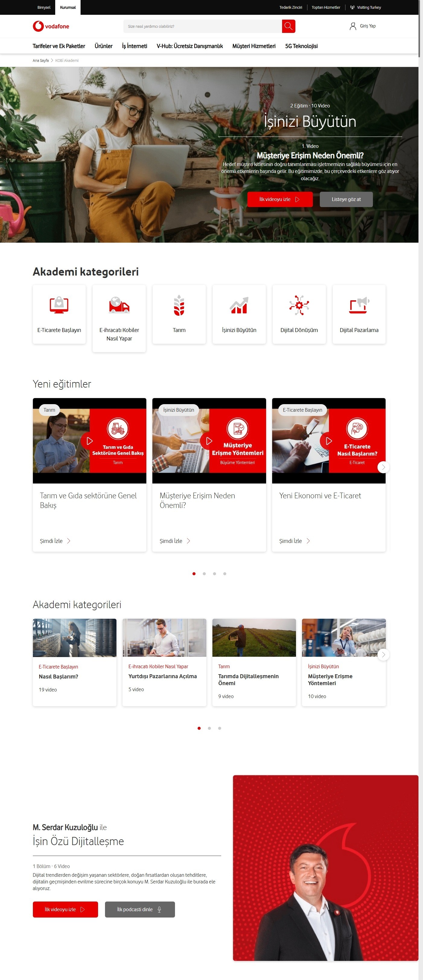
Task: Go to second slide dot in Yeni eğitimler
Action: [x=204, y=574]
